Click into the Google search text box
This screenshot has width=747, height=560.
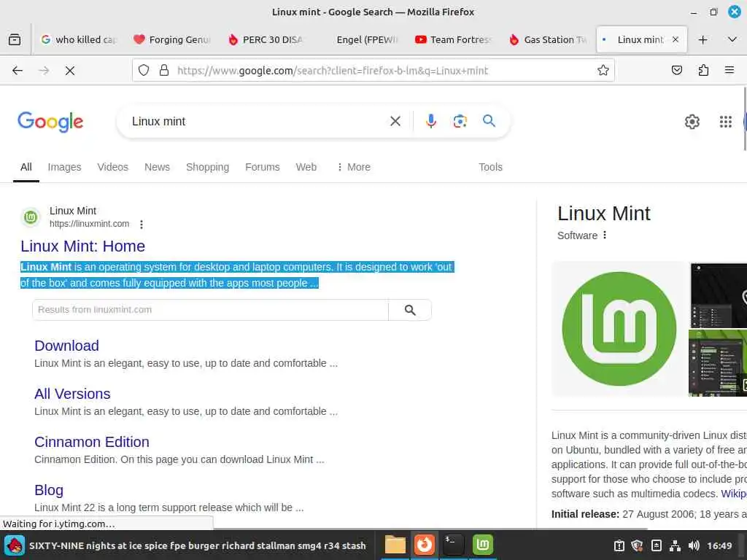pos(258,122)
